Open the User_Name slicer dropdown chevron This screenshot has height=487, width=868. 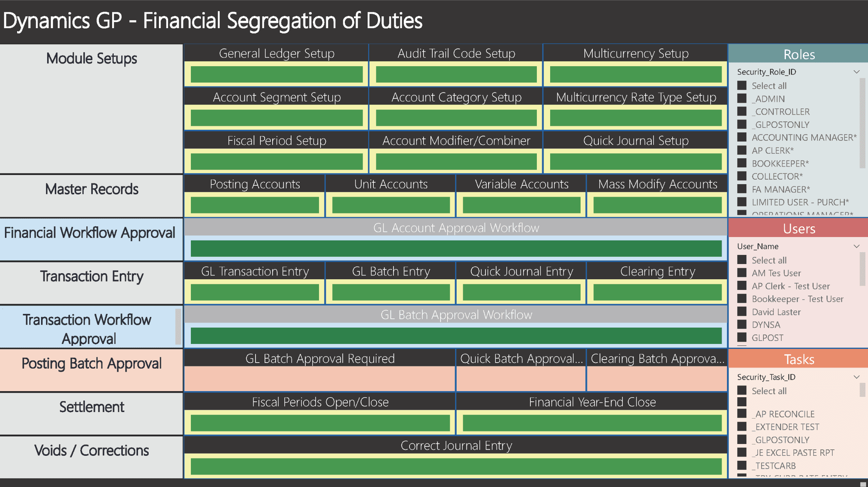(x=856, y=246)
